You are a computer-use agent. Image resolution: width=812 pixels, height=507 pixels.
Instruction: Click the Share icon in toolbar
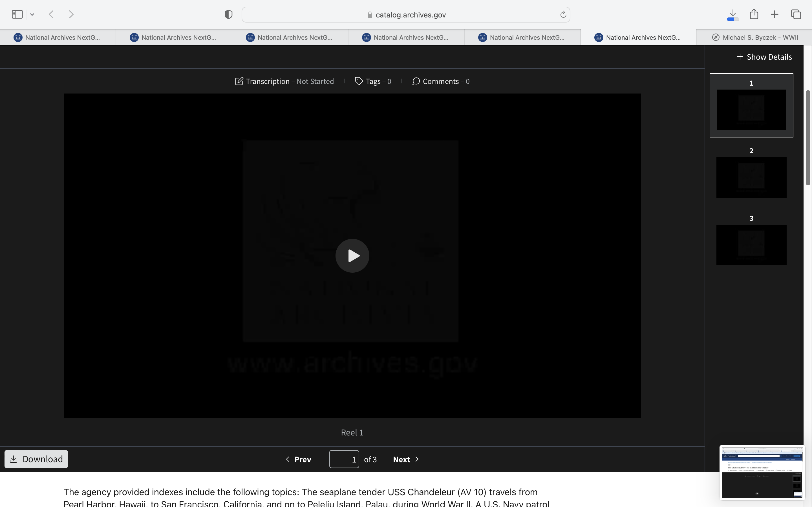pos(754,14)
